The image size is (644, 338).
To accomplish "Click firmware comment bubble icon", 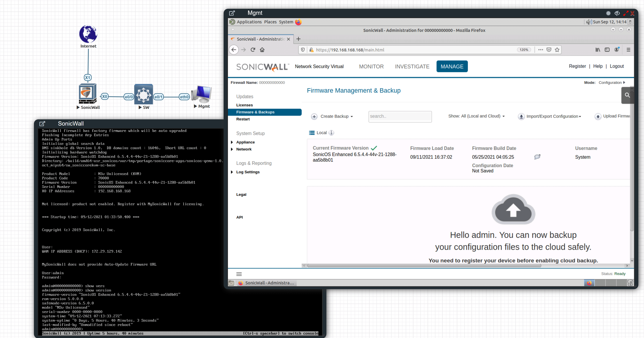I will tap(537, 157).
